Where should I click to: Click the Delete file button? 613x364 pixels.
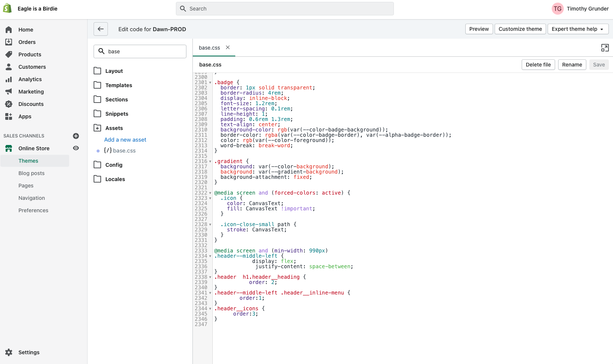(x=538, y=65)
